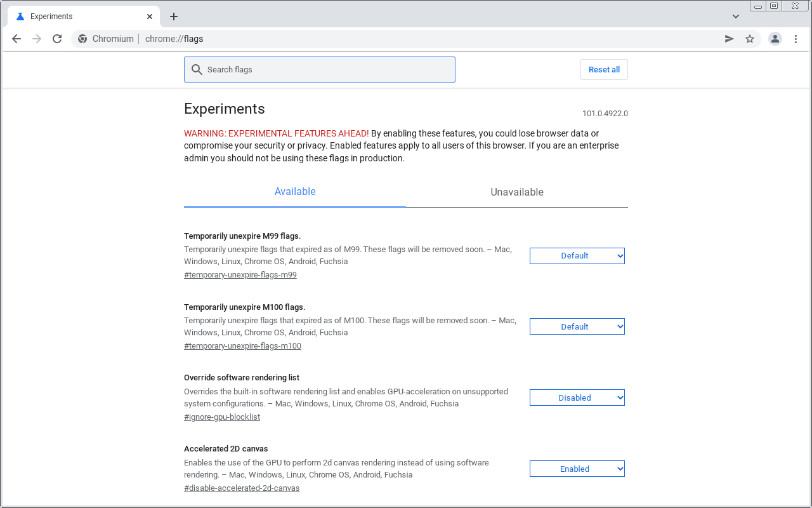The height and width of the screenshot is (508, 812).
Task: Open the profile avatar icon
Action: [x=775, y=39]
